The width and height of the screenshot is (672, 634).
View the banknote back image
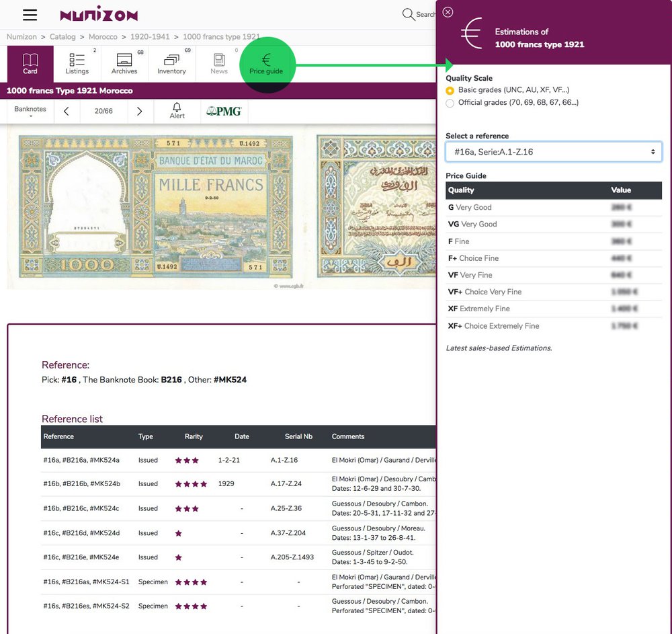pos(376,206)
